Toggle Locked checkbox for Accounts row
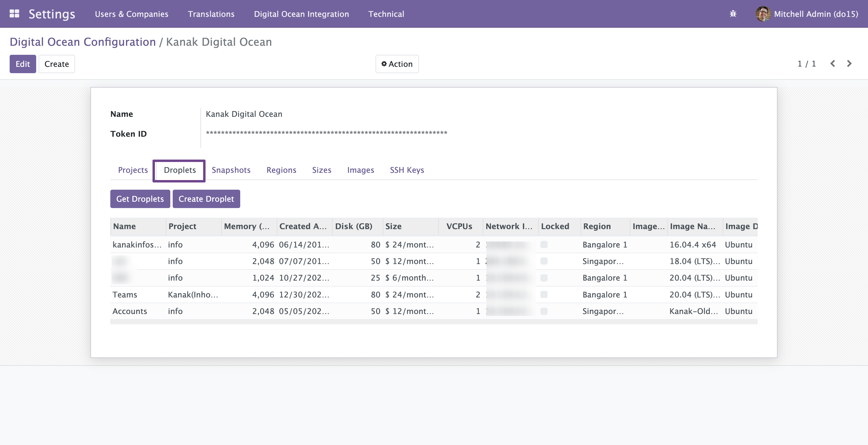 point(544,311)
